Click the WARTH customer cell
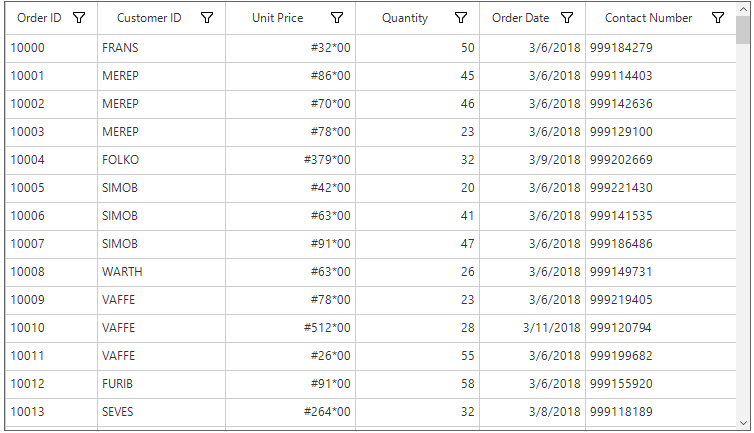The image size is (754, 433). coord(162,272)
